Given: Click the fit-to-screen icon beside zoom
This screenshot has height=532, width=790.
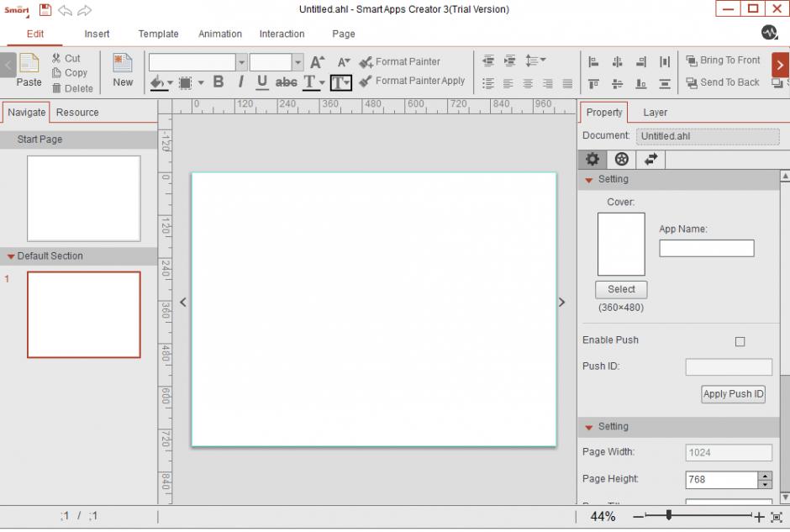Looking at the screenshot, I should click(x=777, y=517).
